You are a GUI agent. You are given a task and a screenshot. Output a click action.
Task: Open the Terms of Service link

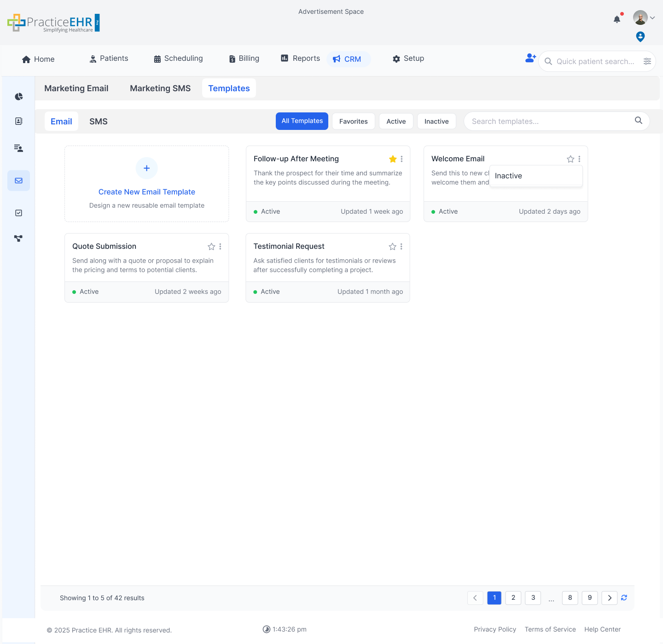coord(550,629)
